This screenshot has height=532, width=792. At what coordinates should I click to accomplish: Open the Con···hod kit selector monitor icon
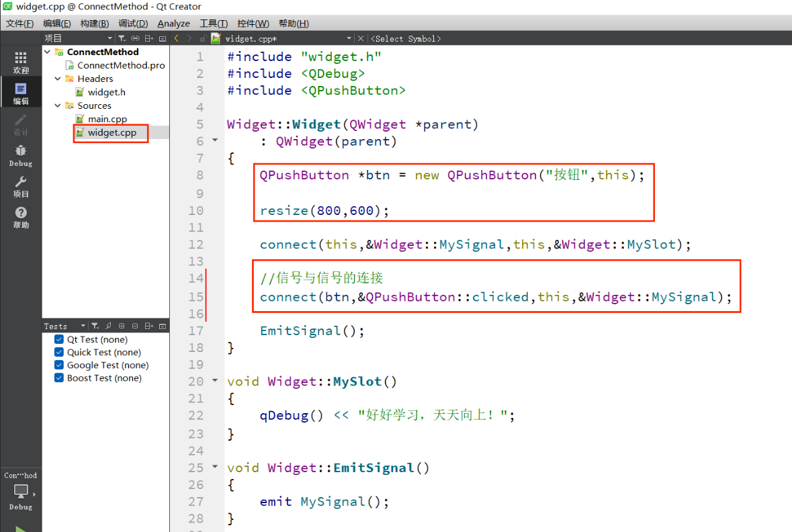(21, 491)
